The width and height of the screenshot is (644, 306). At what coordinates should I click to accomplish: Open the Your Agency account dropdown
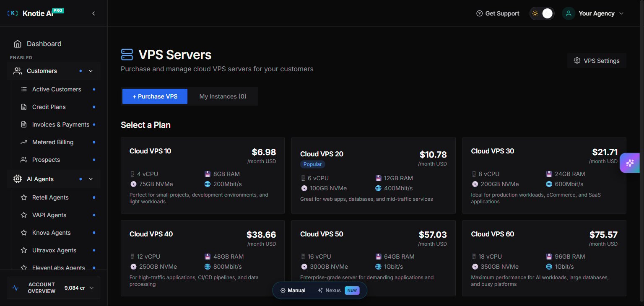pyautogui.click(x=593, y=13)
